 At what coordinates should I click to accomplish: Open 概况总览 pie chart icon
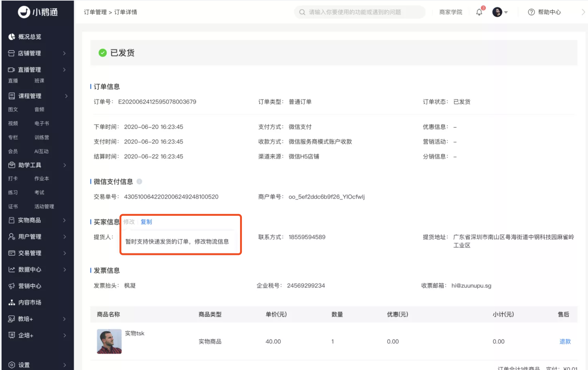[x=12, y=37]
